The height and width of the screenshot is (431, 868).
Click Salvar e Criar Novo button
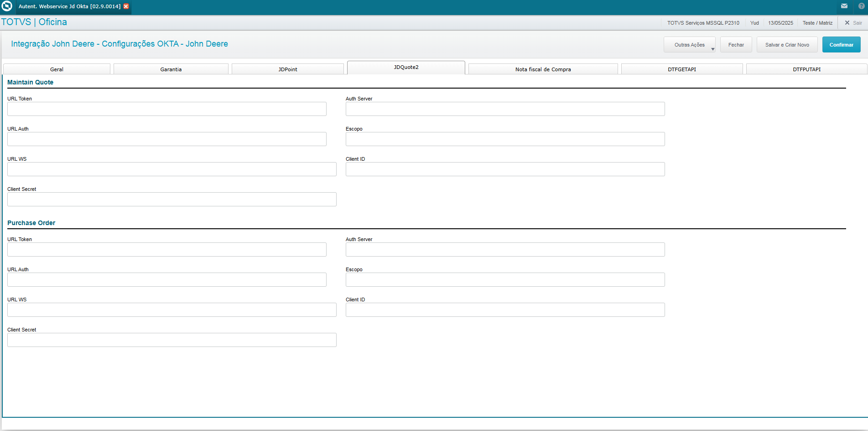click(x=787, y=45)
